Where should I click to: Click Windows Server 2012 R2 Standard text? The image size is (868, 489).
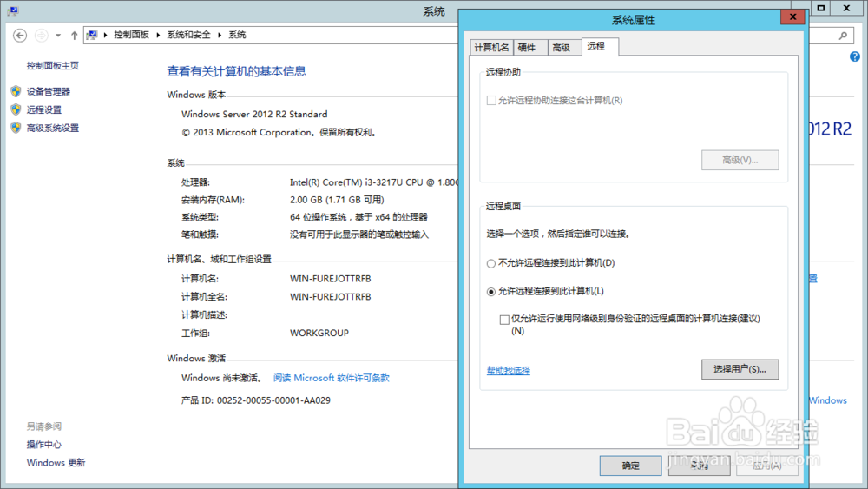coord(254,114)
